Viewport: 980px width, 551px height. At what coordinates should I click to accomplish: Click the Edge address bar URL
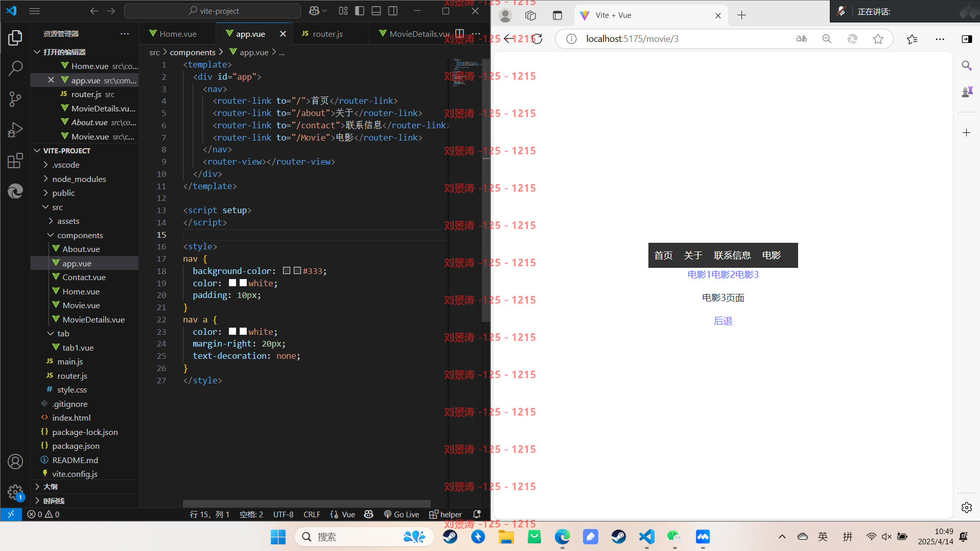[632, 39]
